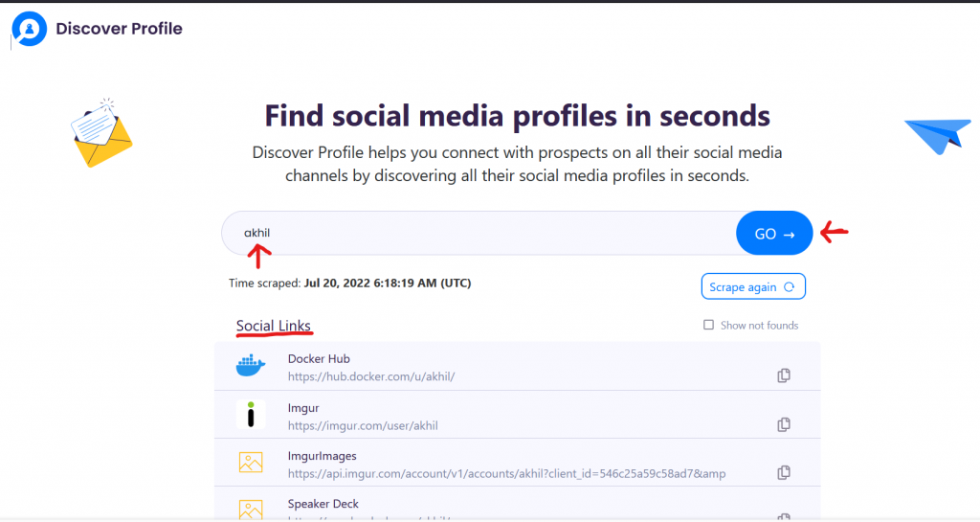Click the refresh icon in Scrape again

point(790,287)
